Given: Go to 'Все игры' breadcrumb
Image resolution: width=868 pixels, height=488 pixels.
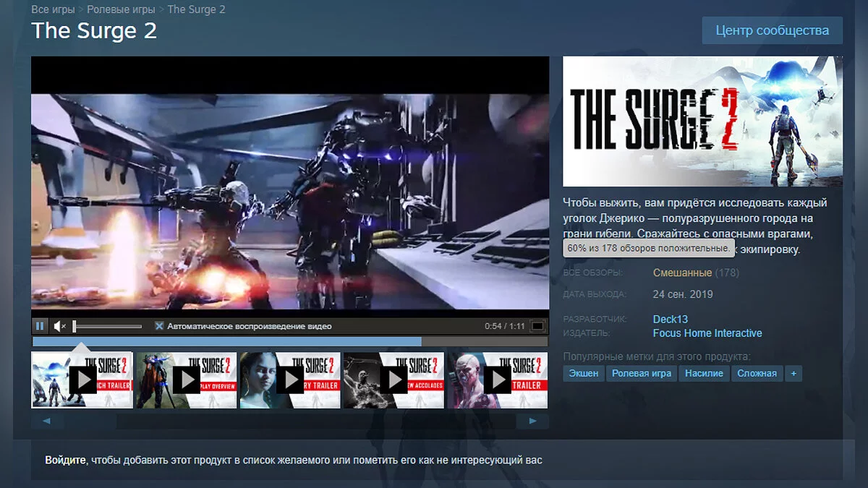Looking at the screenshot, I should [53, 9].
